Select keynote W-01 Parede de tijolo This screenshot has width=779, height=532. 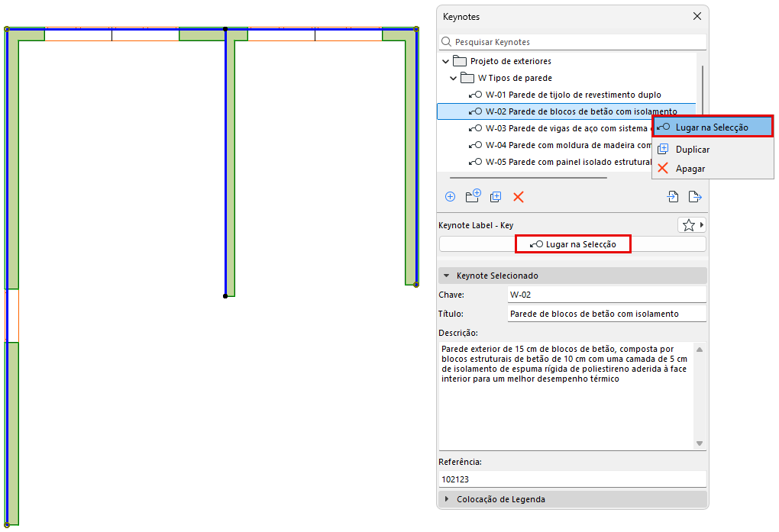pos(567,95)
